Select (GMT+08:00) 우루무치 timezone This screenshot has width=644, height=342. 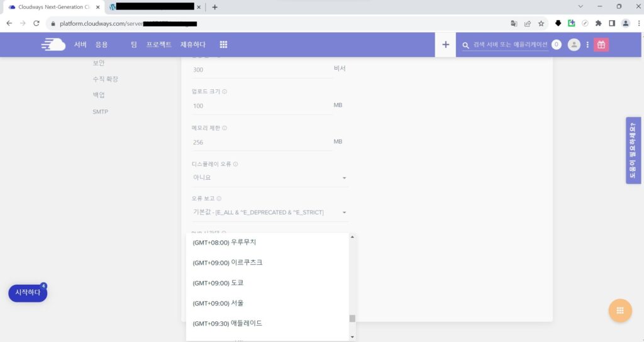click(267, 242)
